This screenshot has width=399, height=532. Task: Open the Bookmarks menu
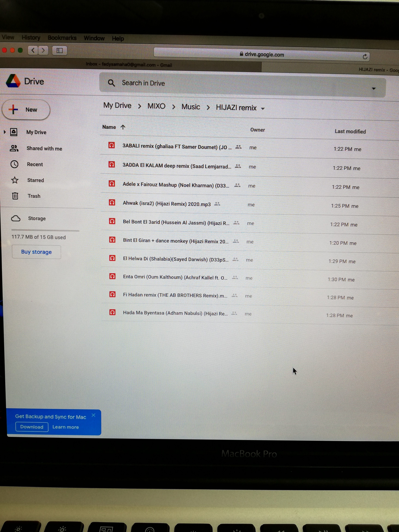coord(62,38)
